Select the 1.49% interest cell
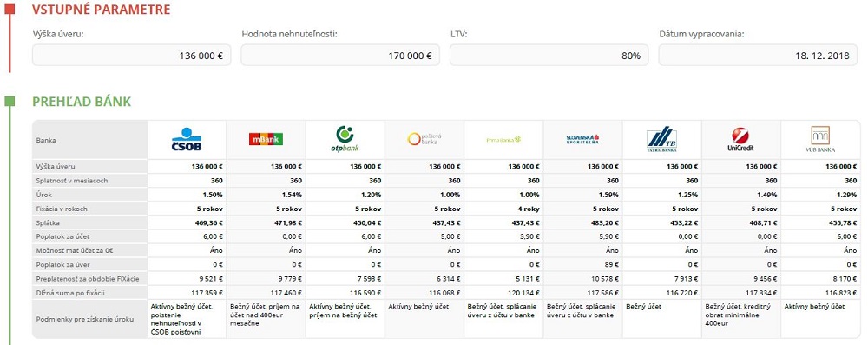This screenshot has width=868, height=345. point(740,195)
